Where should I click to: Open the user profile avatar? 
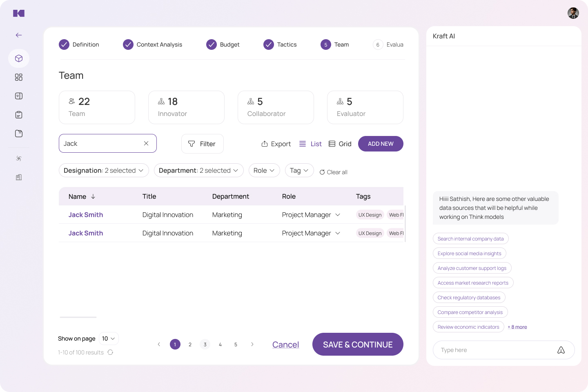coord(573,13)
